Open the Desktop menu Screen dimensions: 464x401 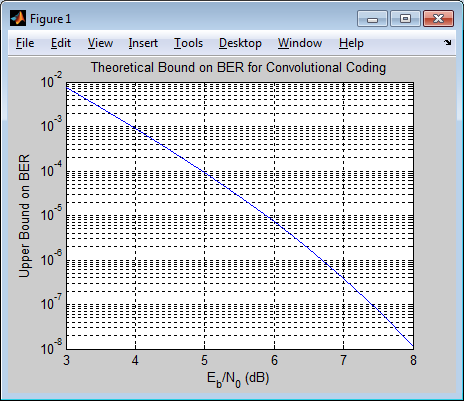240,44
